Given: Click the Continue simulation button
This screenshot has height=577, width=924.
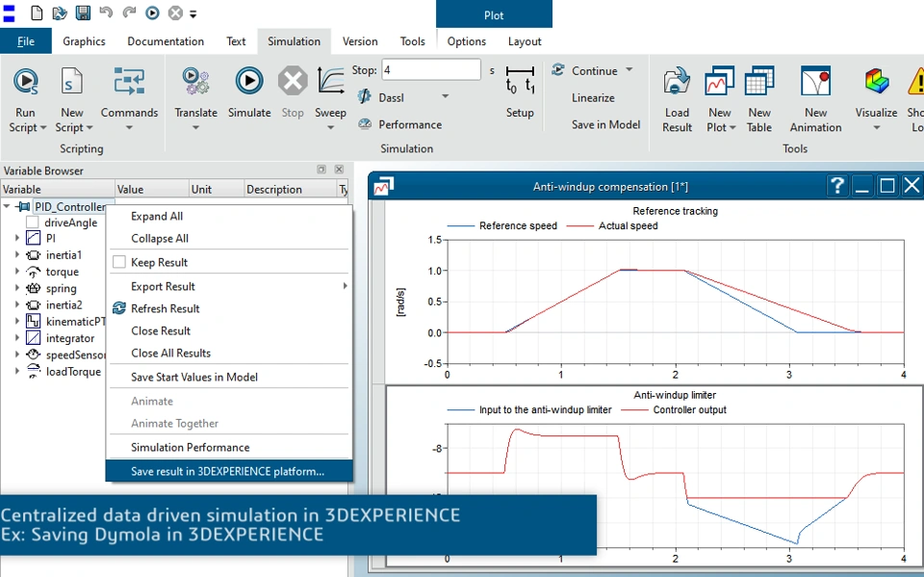Looking at the screenshot, I should pyautogui.click(x=584, y=70).
